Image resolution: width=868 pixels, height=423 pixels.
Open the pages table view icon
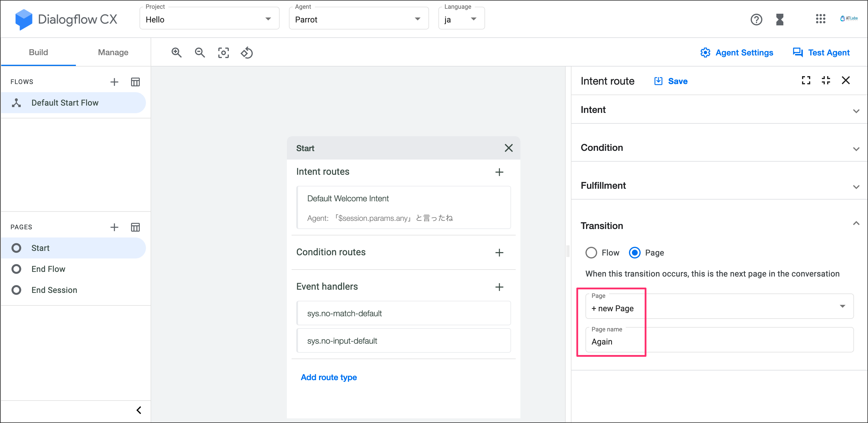tap(135, 227)
